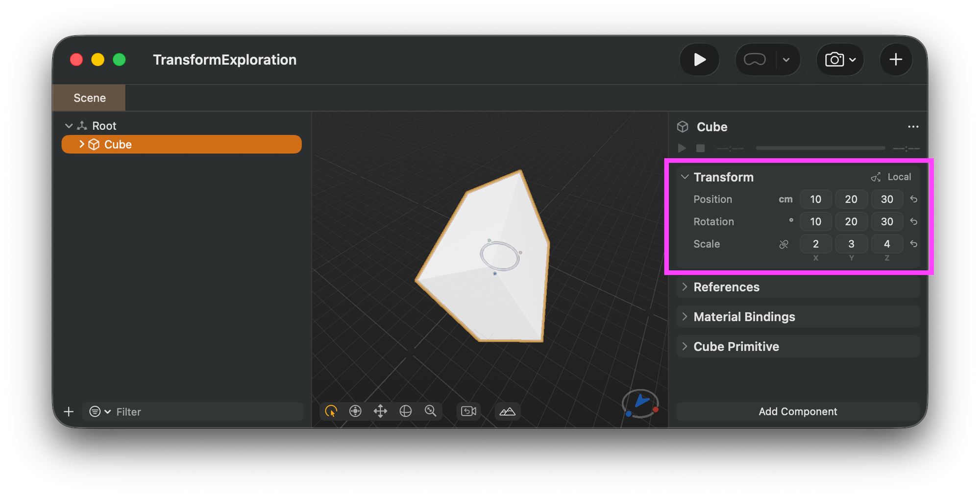Click the Vision Pro headset preview icon
980x497 pixels.
(756, 59)
